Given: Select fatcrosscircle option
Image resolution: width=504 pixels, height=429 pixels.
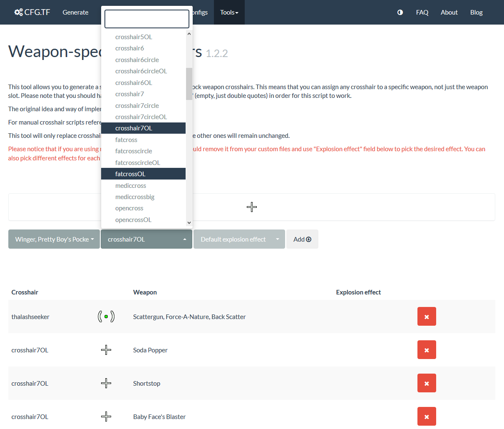Looking at the screenshot, I should [143, 151].
